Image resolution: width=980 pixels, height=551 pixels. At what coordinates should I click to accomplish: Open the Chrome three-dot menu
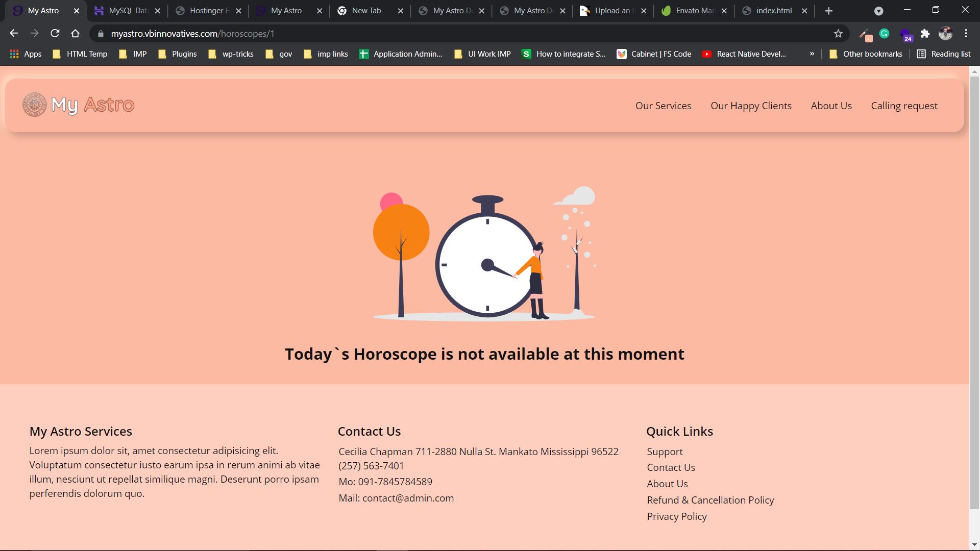(x=966, y=34)
